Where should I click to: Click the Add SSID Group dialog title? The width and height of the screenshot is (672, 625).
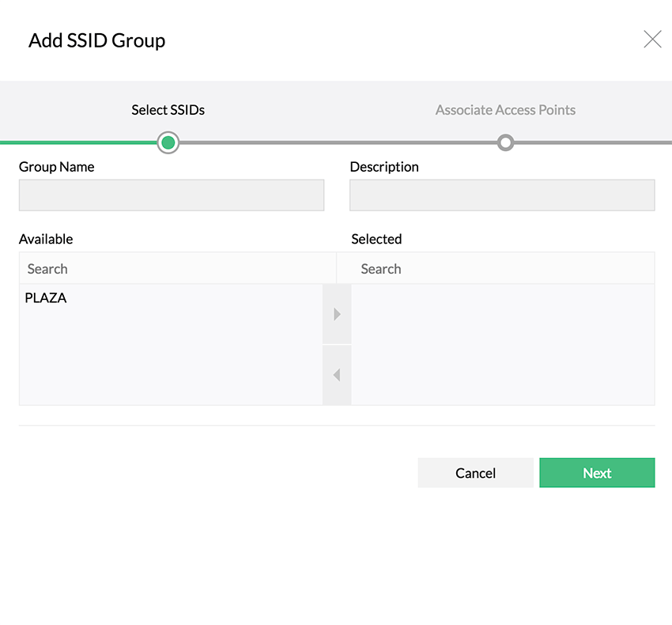coord(96,40)
